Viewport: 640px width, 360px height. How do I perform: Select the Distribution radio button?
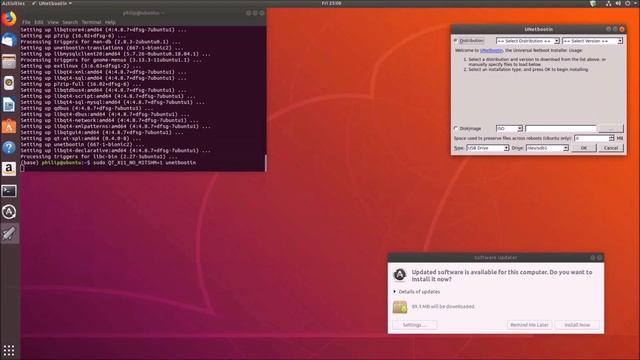[x=456, y=41]
